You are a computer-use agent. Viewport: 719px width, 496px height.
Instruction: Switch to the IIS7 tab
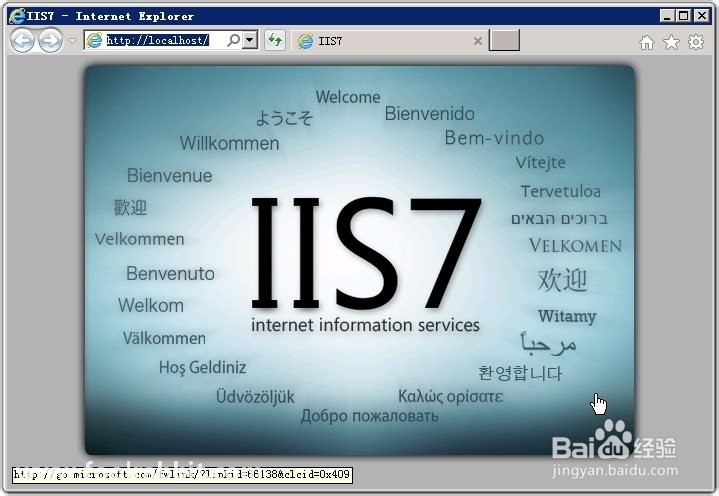tap(389, 41)
